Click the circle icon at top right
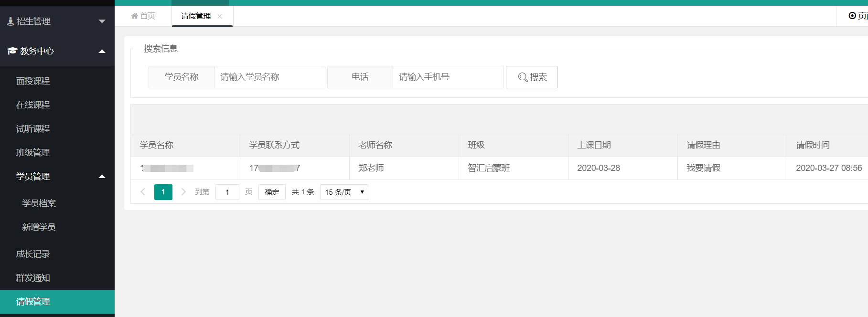Viewport: 868px width, 317px height. (852, 16)
